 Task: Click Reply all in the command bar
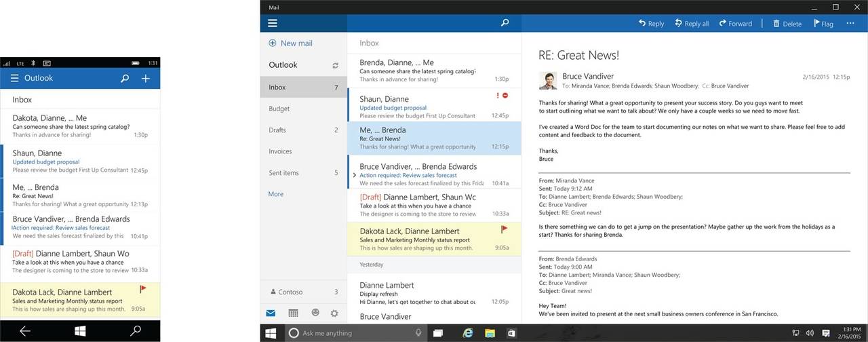point(692,23)
